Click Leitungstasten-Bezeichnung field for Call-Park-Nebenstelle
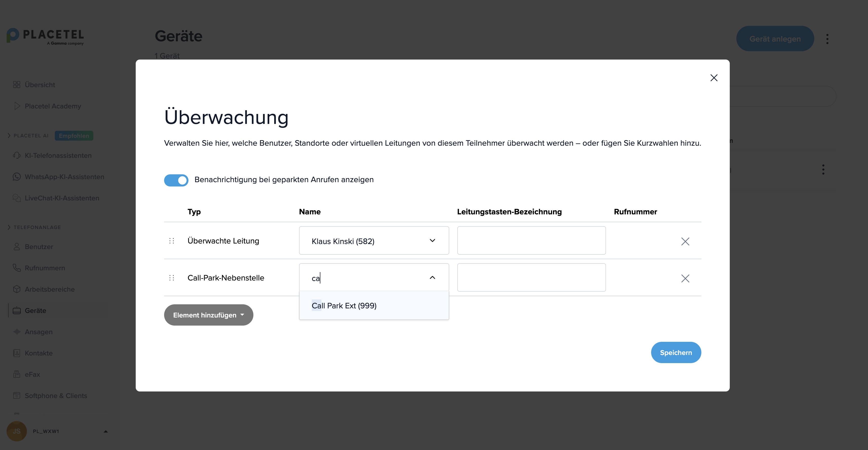This screenshot has height=450, width=868. pyautogui.click(x=531, y=278)
